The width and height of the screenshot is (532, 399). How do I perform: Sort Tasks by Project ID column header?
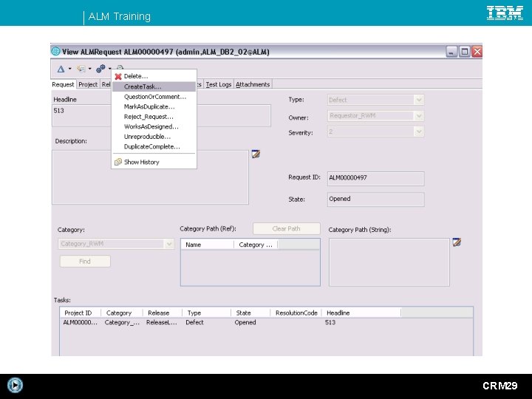pyautogui.click(x=81, y=313)
